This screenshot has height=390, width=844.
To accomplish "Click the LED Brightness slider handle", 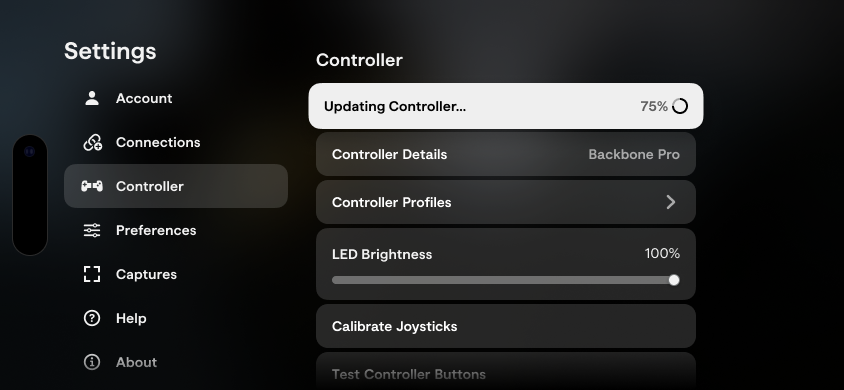I will (x=674, y=280).
